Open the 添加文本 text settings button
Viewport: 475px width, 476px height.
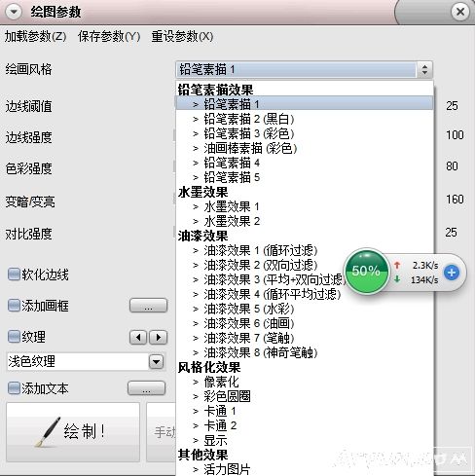pyautogui.click(x=146, y=388)
